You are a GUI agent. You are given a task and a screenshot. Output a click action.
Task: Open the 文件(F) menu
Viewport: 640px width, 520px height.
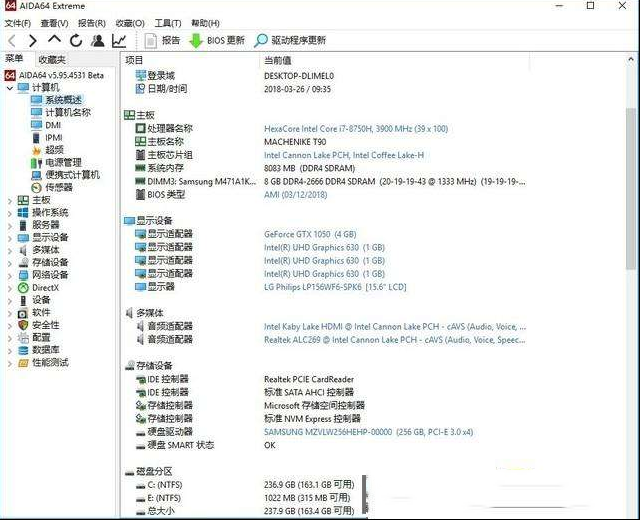tap(18, 23)
